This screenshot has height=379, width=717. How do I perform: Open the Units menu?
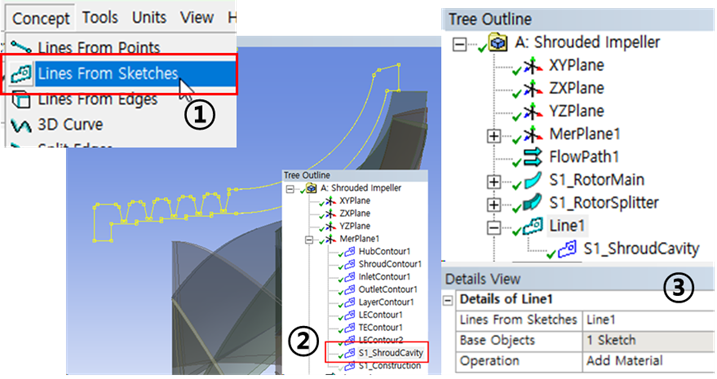[x=149, y=18]
